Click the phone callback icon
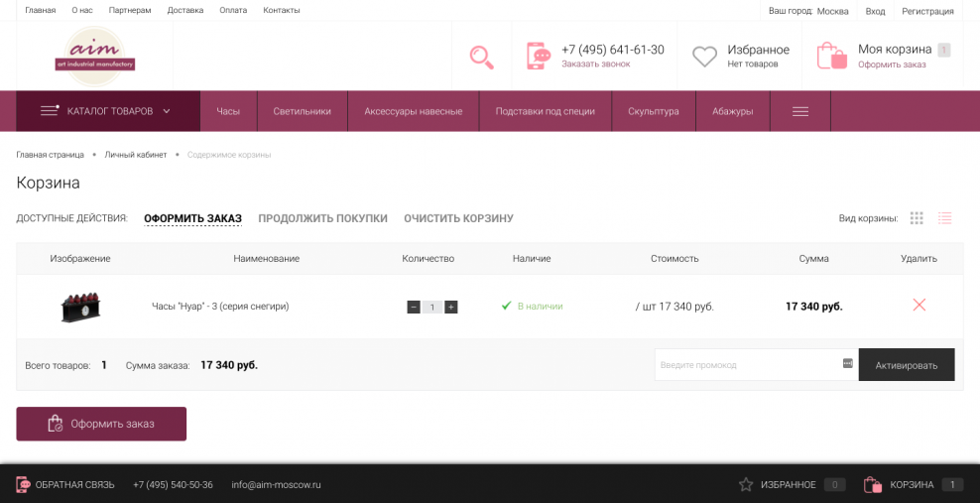The image size is (980, 503). click(539, 56)
